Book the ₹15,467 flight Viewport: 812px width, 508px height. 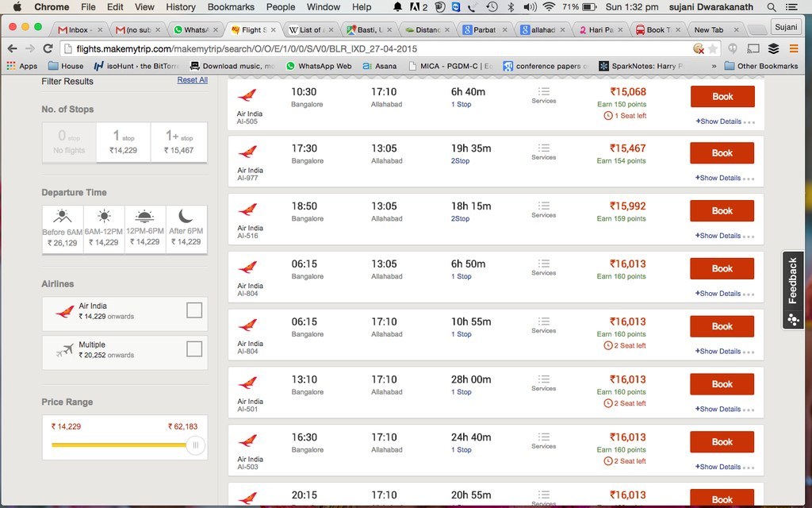pyautogui.click(x=722, y=153)
